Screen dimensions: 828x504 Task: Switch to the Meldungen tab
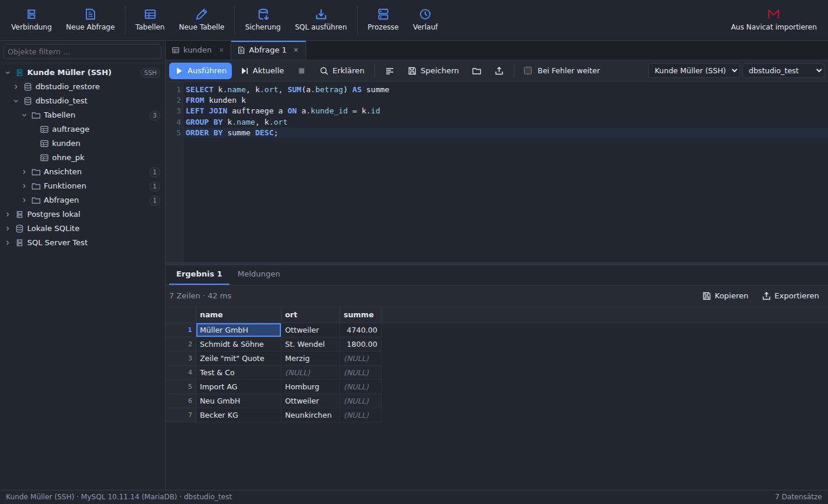coord(258,274)
